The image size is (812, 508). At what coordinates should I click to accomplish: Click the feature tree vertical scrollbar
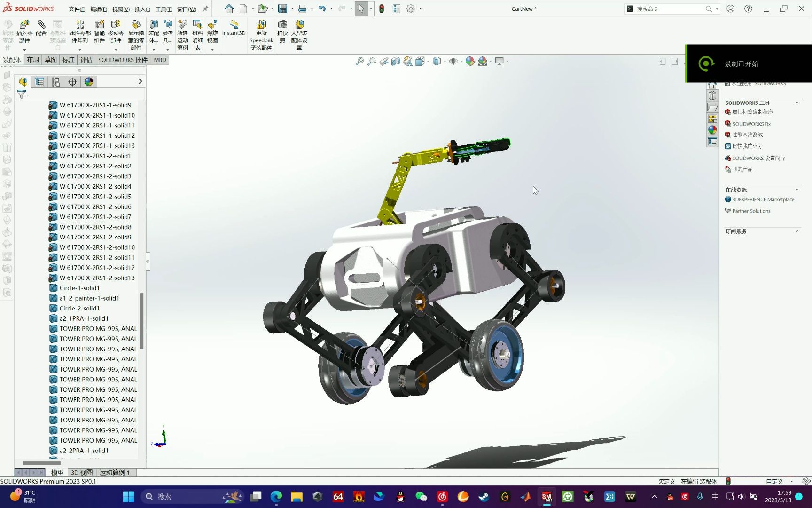pos(141,321)
